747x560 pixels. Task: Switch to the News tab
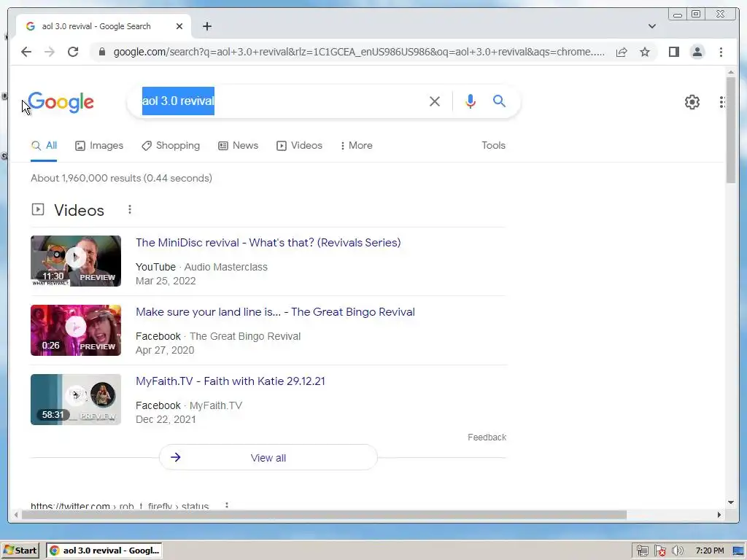[x=238, y=146]
